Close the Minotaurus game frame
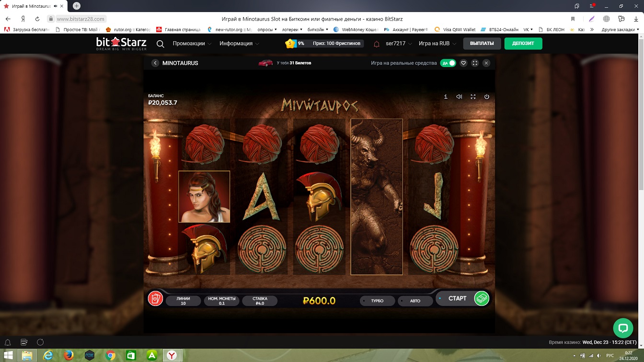 (x=486, y=63)
